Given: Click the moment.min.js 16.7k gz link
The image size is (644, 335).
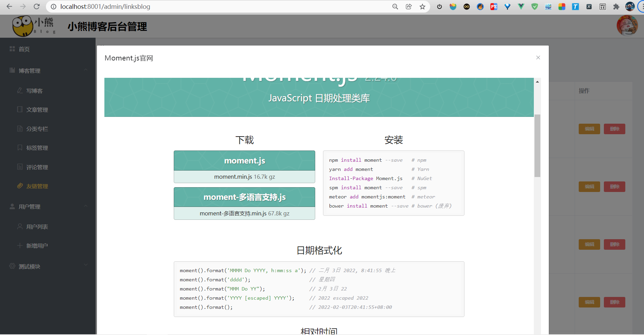Looking at the screenshot, I should [244, 177].
